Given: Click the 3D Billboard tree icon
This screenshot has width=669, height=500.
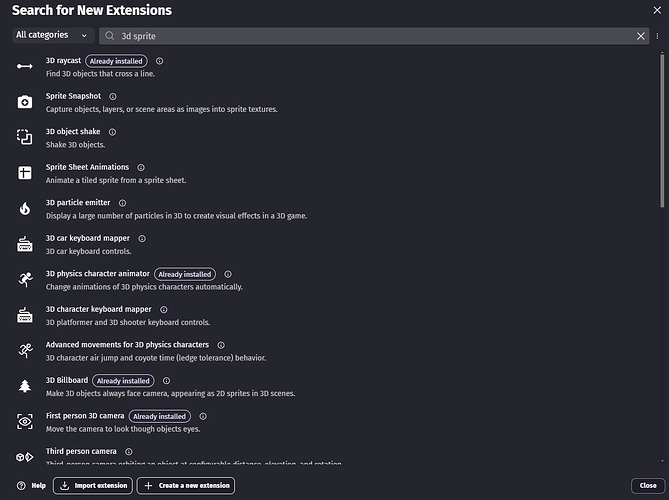Looking at the screenshot, I should [x=25, y=386].
